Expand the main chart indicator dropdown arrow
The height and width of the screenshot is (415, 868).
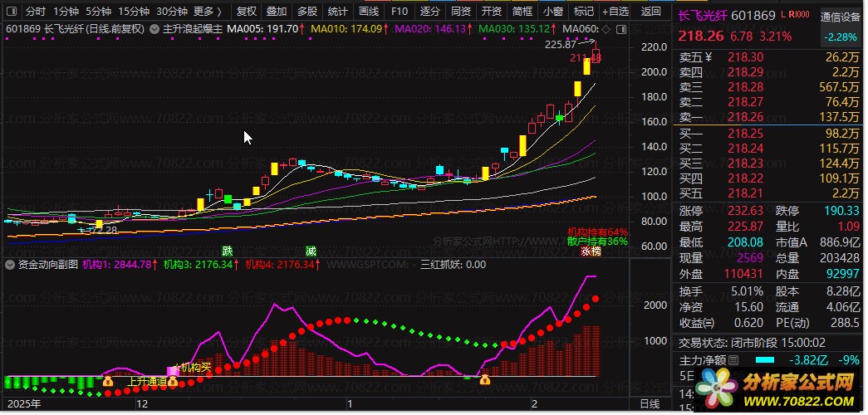click(x=154, y=29)
